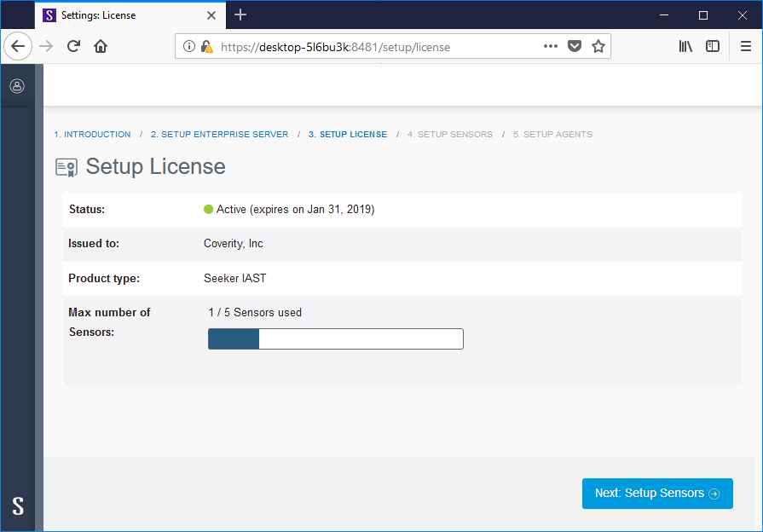Image resolution: width=763 pixels, height=532 pixels.
Task: Reload the license setup page
Action: coord(75,46)
